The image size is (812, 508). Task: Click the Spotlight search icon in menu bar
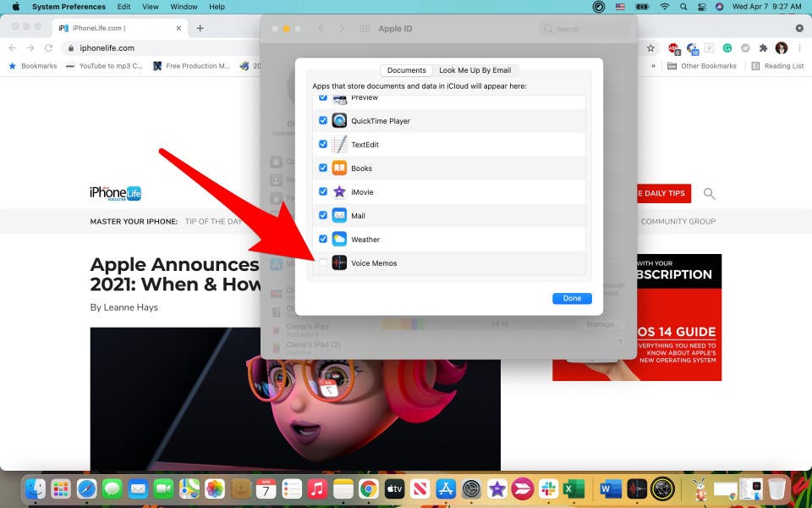pyautogui.click(x=683, y=7)
